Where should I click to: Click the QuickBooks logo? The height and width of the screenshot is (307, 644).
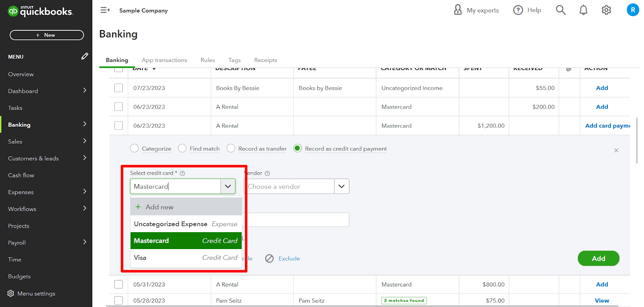tap(40, 11)
